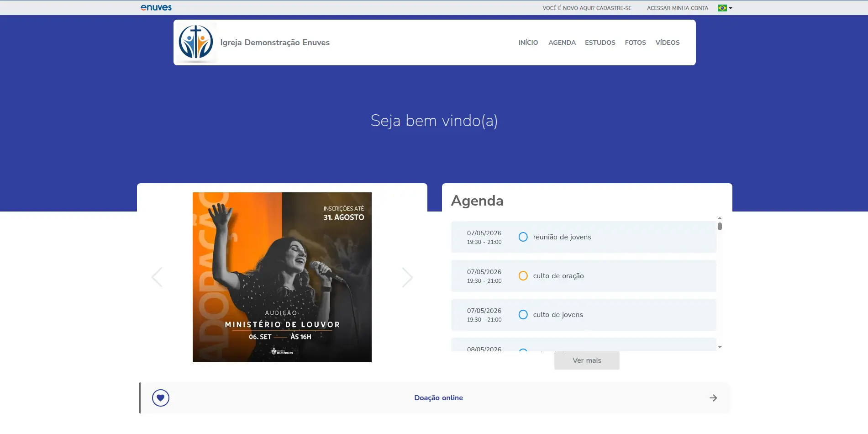Click blue circle beside culto de jovens

coord(523,315)
